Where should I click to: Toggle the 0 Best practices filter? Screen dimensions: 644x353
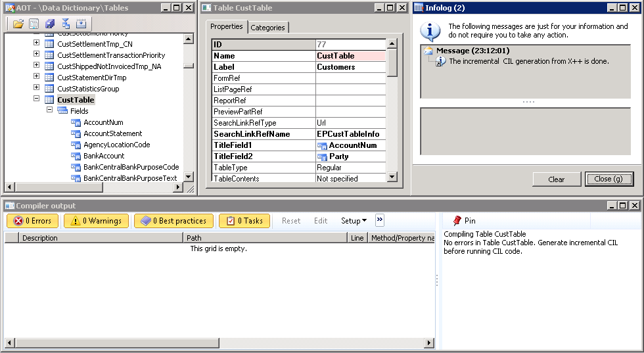point(173,221)
